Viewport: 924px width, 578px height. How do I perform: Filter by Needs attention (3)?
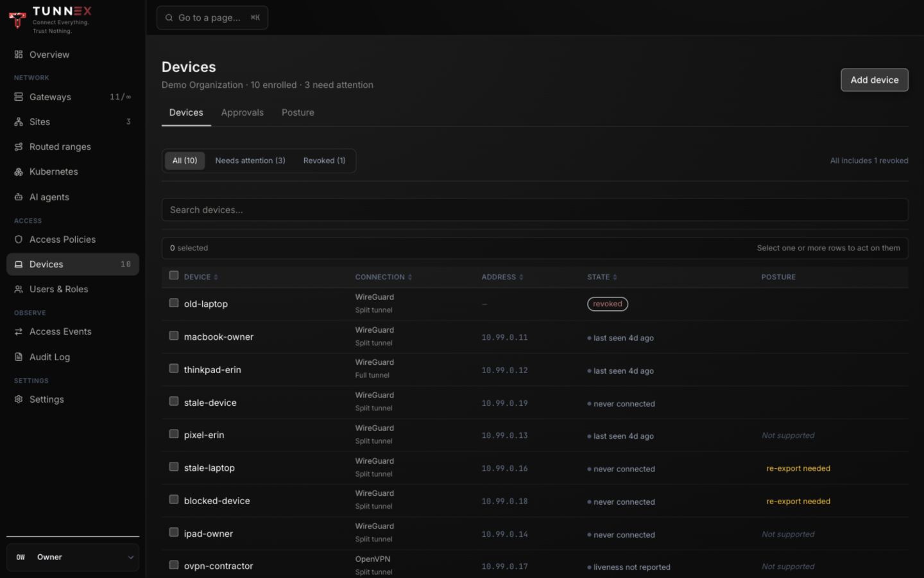(250, 161)
